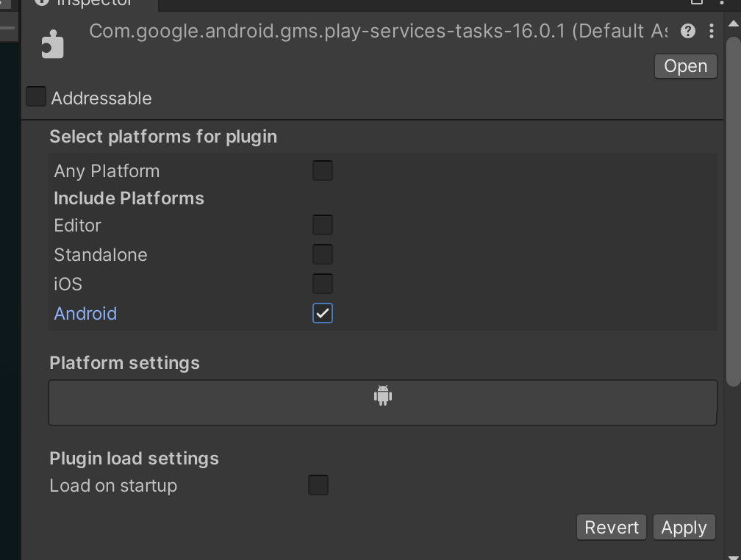
Task: Click the help question mark icon
Action: coord(690,31)
